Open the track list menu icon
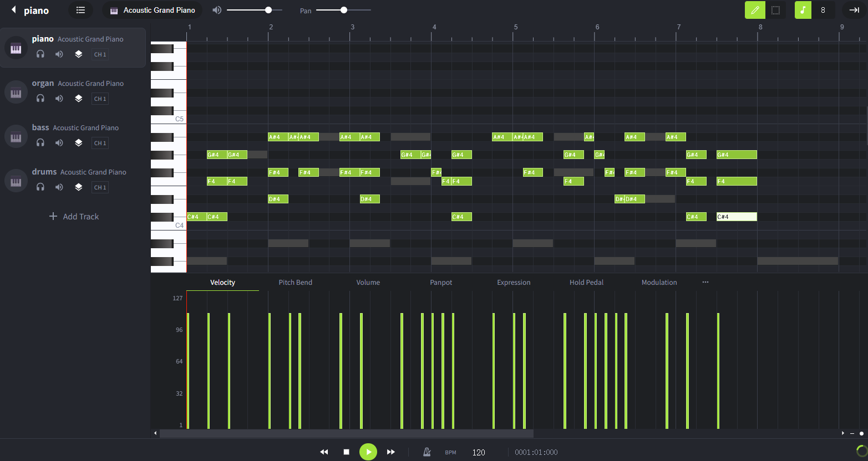 [80, 10]
